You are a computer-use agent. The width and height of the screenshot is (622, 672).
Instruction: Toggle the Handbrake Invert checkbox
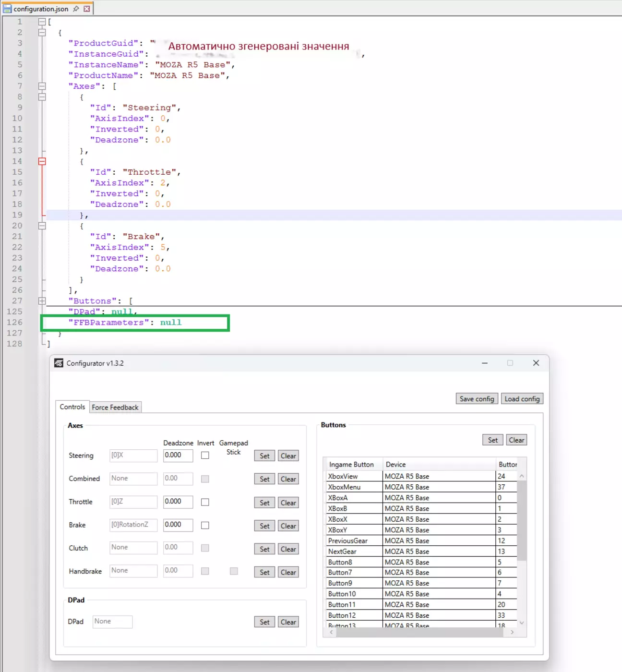point(205,571)
